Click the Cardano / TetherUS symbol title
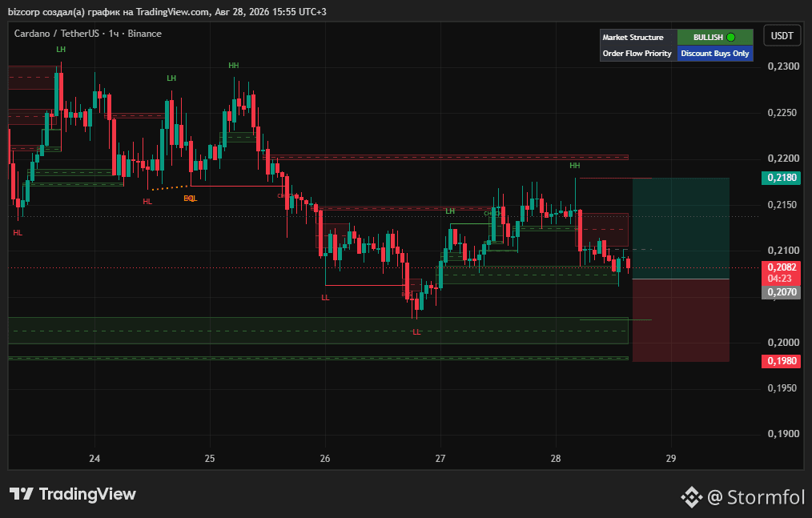 point(56,34)
